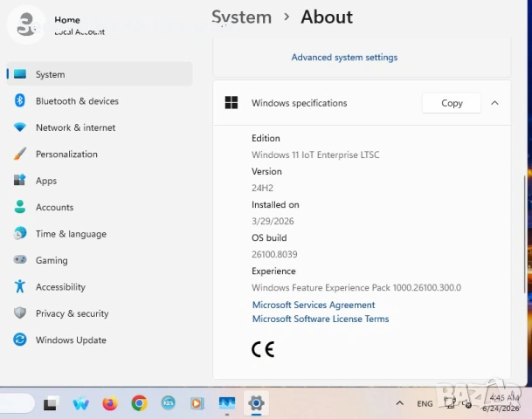532x419 pixels.
Task: Click the OS build number 26100.8039
Action: click(274, 254)
